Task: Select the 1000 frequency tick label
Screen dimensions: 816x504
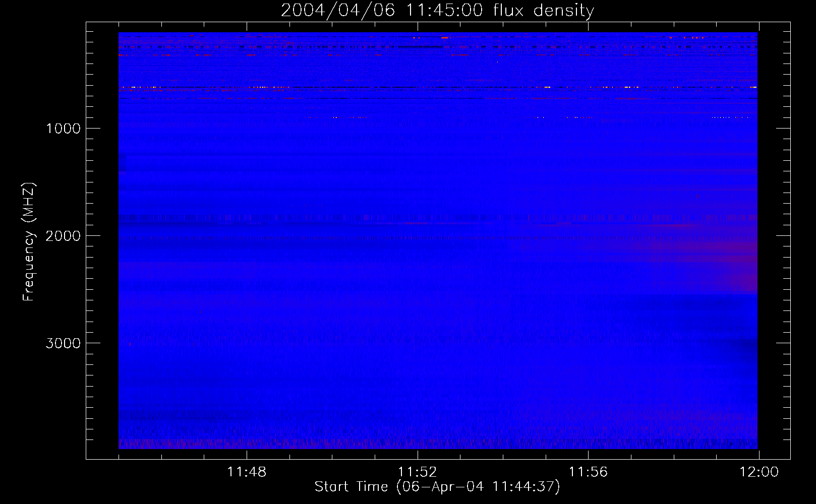Action: coord(63,129)
